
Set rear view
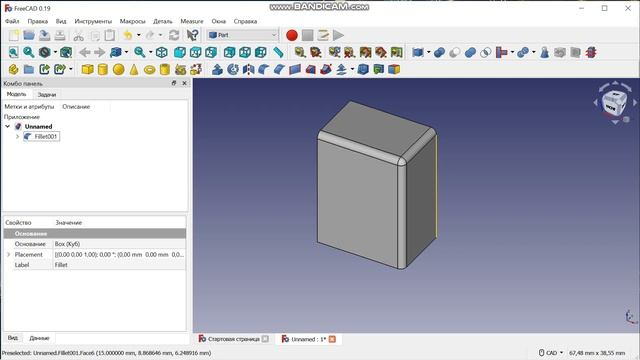click(x=229, y=52)
